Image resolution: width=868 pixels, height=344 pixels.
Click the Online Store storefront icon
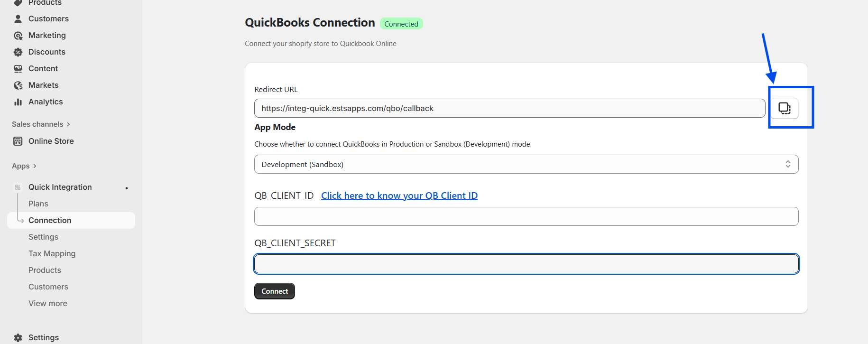click(x=18, y=141)
